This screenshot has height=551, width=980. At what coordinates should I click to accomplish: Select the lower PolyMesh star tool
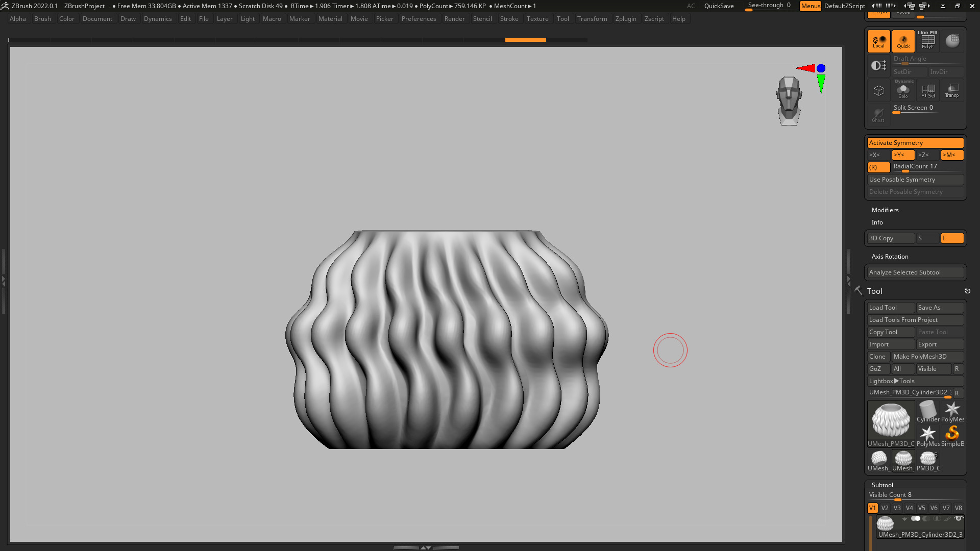tap(927, 436)
